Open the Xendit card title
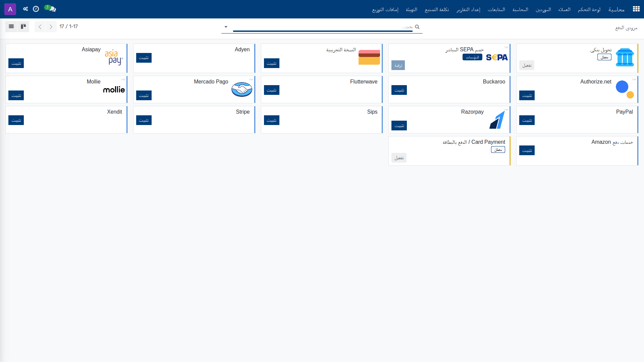The image size is (644, 362). (x=115, y=112)
